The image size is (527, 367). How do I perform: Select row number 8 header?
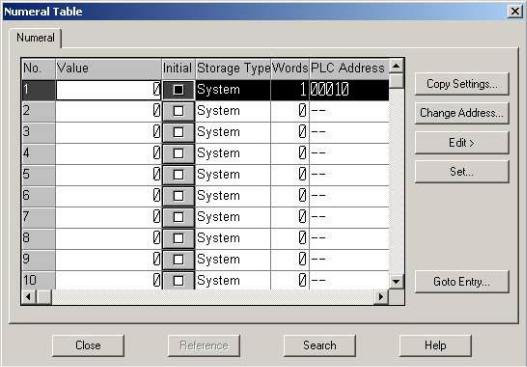pos(38,238)
